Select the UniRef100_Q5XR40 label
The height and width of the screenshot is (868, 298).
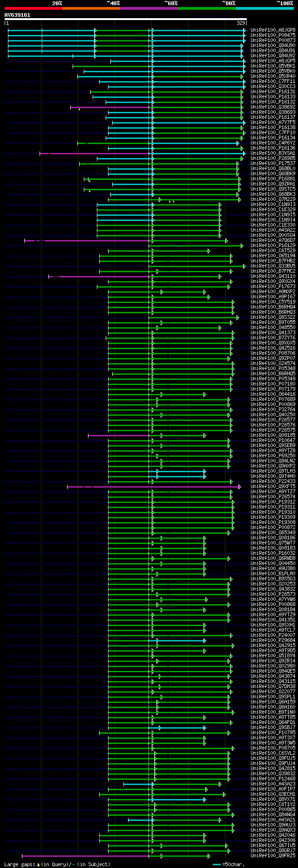click(x=273, y=76)
